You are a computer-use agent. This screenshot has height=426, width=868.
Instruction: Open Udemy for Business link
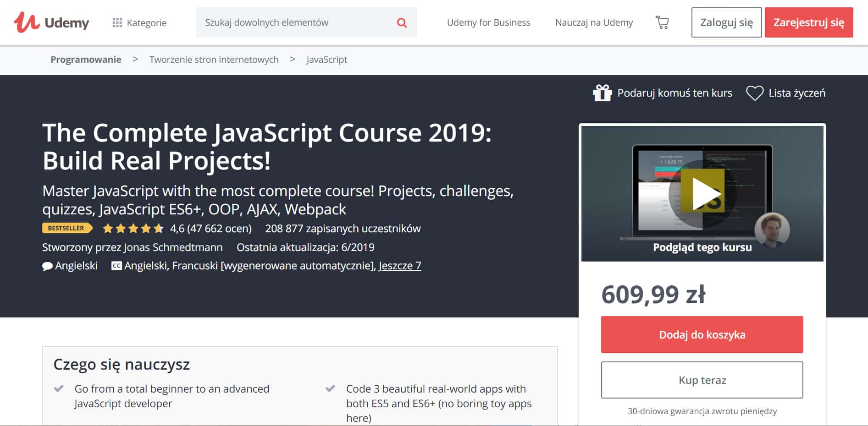pyautogui.click(x=488, y=22)
